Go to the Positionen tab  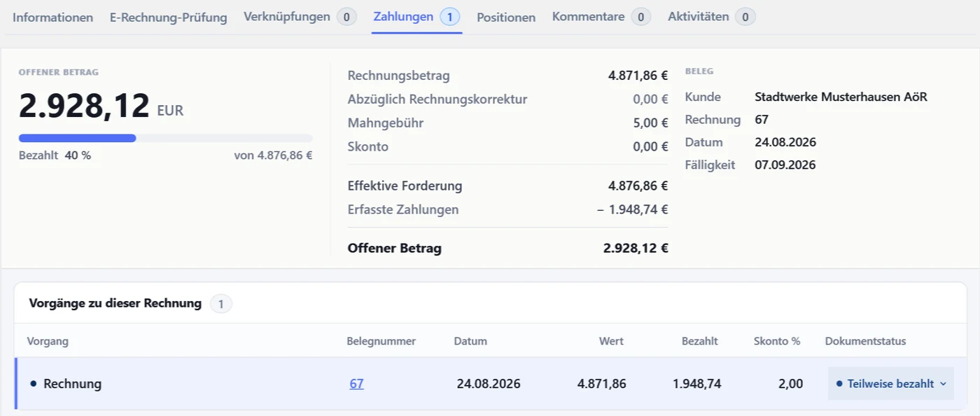(506, 18)
